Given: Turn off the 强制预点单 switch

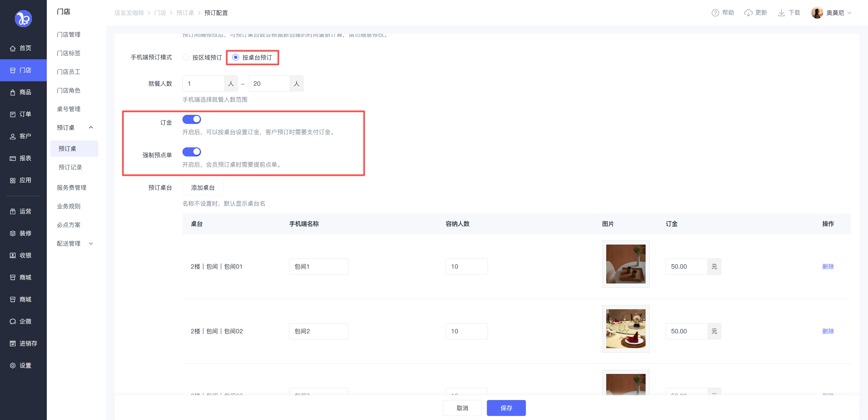Looking at the screenshot, I should coord(192,152).
